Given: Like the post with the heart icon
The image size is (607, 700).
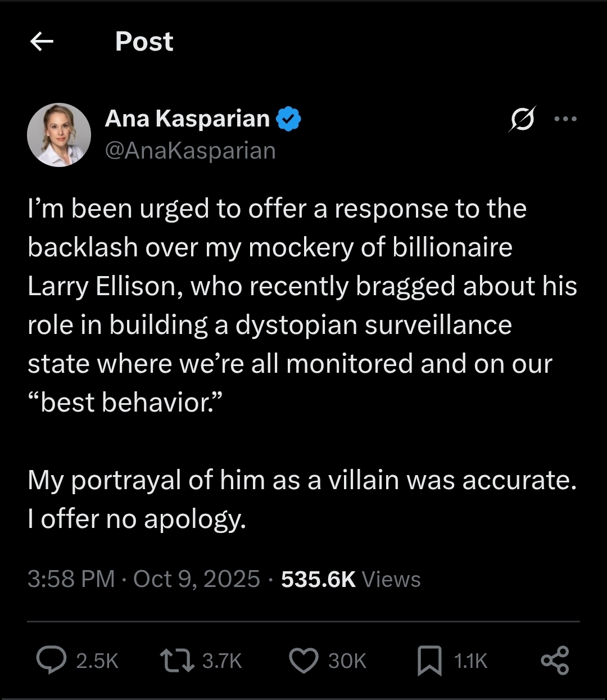Looking at the screenshot, I should point(303,660).
